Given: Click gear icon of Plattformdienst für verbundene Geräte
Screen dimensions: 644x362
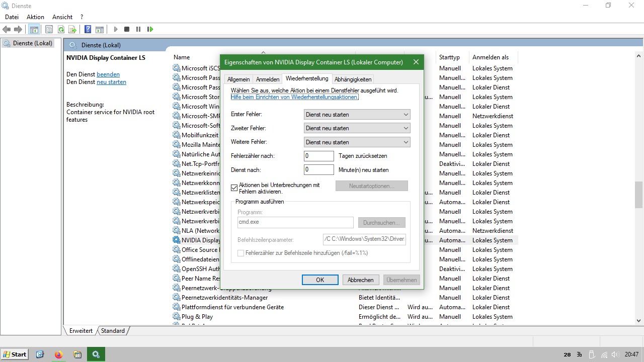Looking at the screenshot, I should tap(177, 307).
